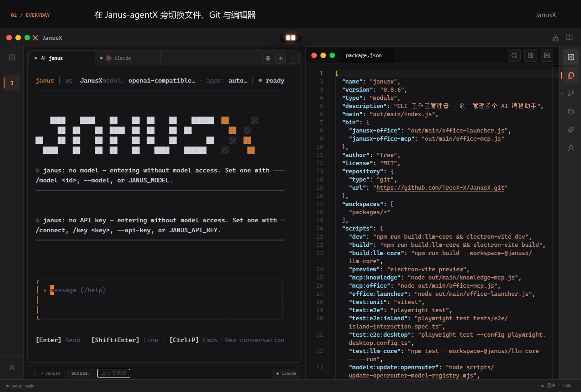This screenshot has height=392, width=581.
Task: Click the 远控 status bar item
Action: pyautogui.click(x=548, y=386)
